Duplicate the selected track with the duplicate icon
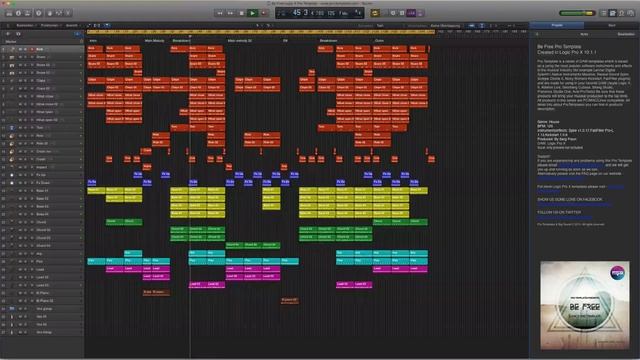This screenshot has height=360, width=640. pyautogui.click(x=18, y=34)
